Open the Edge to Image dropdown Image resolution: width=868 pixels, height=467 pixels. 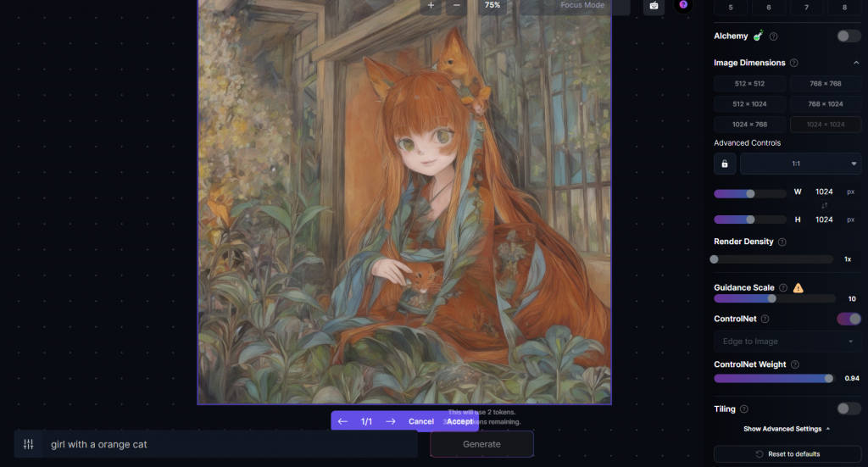787,342
